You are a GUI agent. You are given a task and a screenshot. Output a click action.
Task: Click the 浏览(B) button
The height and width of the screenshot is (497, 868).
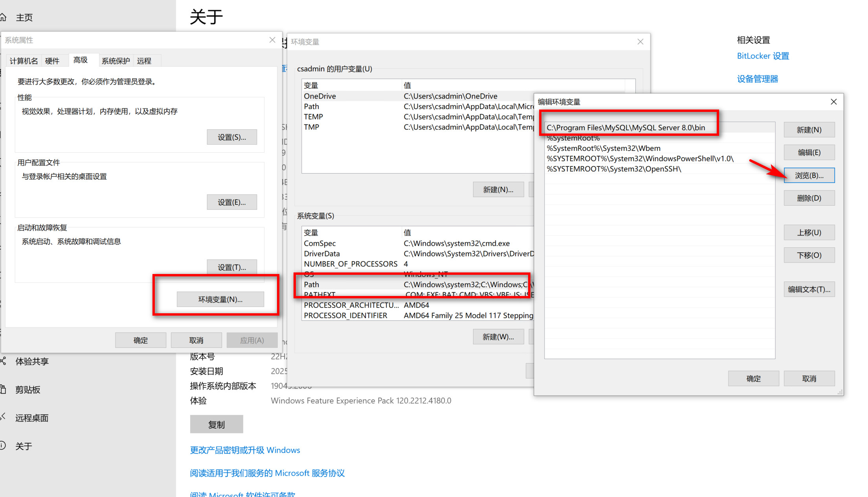point(809,175)
